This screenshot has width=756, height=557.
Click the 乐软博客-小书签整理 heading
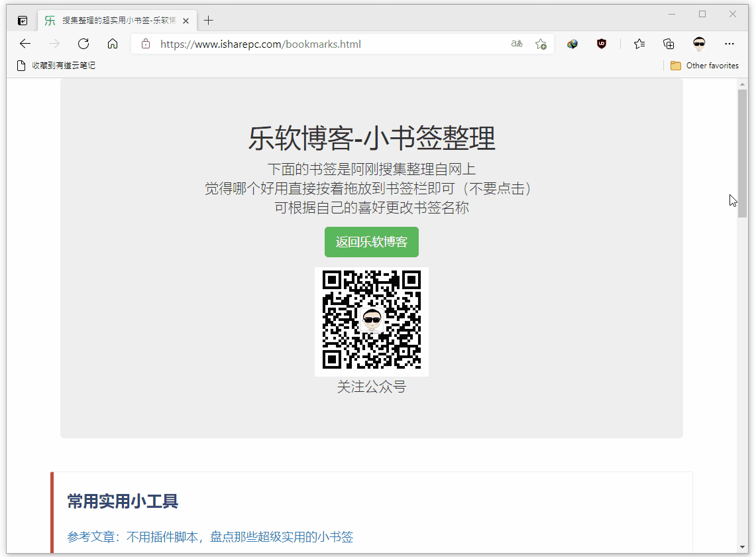tap(371, 138)
